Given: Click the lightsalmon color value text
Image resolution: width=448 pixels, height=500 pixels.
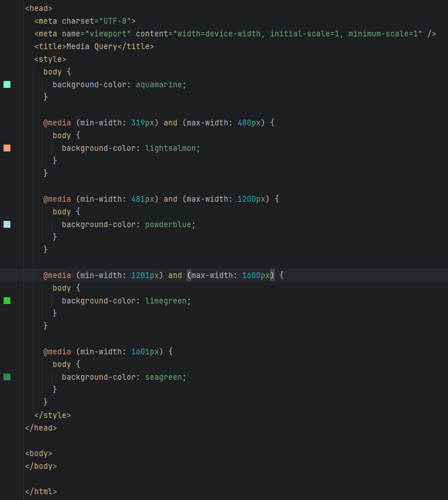Looking at the screenshot, I should click(171, 149).
